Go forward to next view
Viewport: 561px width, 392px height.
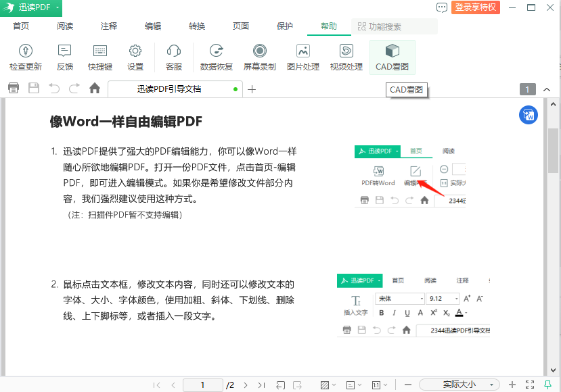pyautogui.click(x=297, y=385)
